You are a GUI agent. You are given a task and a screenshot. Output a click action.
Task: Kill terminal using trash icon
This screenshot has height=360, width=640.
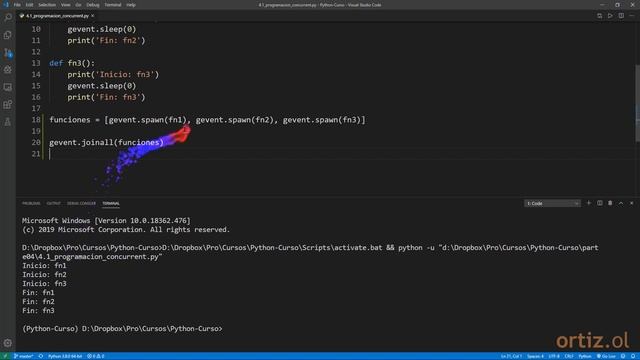[610, 203]
